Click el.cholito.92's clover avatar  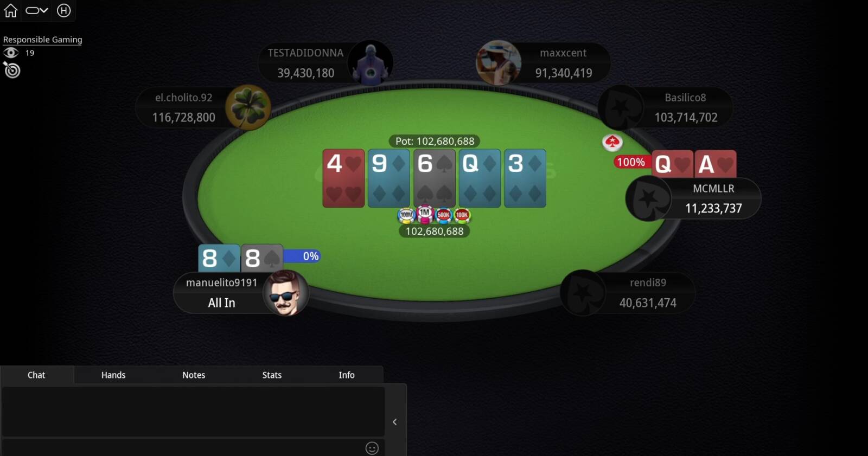click(x=248, y=107)
